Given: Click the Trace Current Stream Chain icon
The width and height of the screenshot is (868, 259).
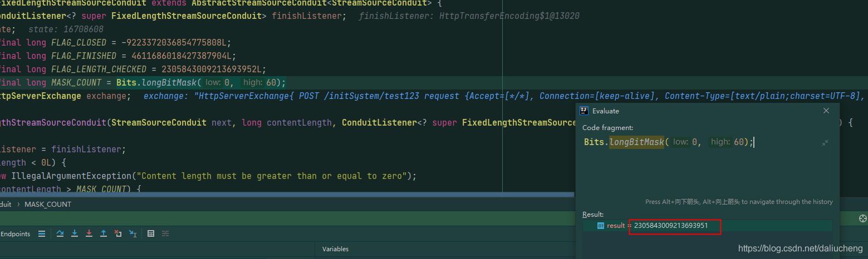Looking at the screenshot, I should 165,234.
